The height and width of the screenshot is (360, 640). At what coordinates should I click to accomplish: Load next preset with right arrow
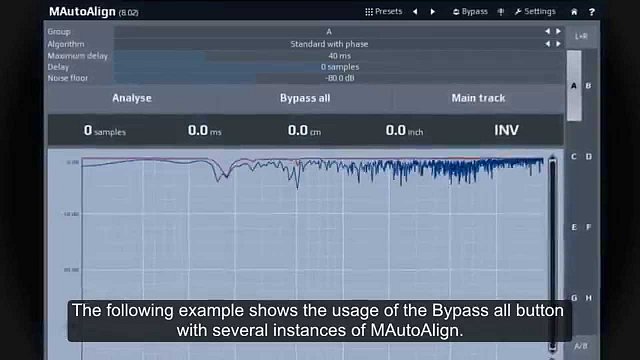coord(433,11)
